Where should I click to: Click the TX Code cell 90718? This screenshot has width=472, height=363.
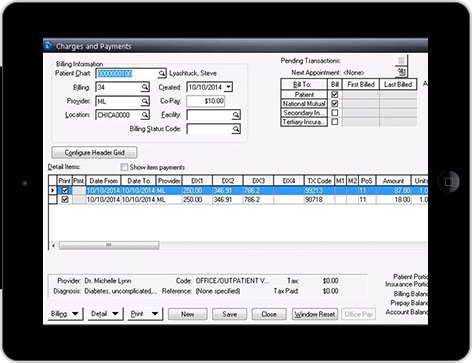[x=319, y=199]
